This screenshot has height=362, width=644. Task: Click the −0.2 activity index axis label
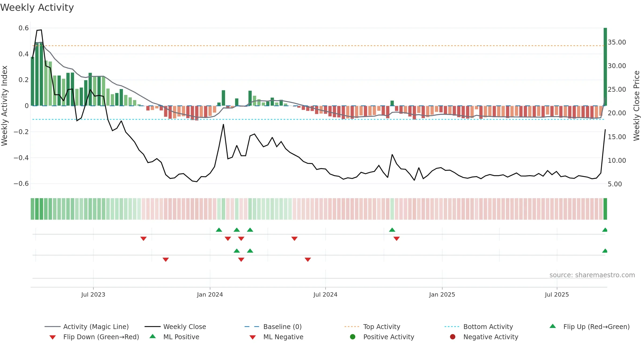[x=21, y=132]
